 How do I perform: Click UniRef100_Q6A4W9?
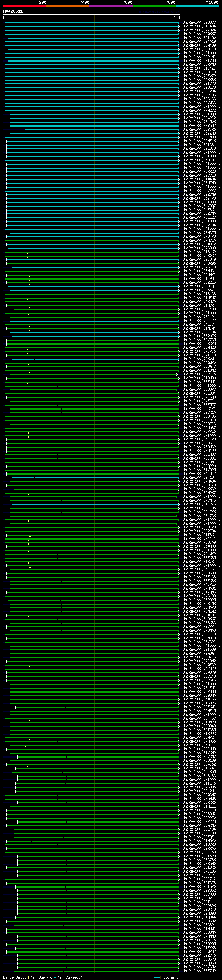tap(199, 45)
